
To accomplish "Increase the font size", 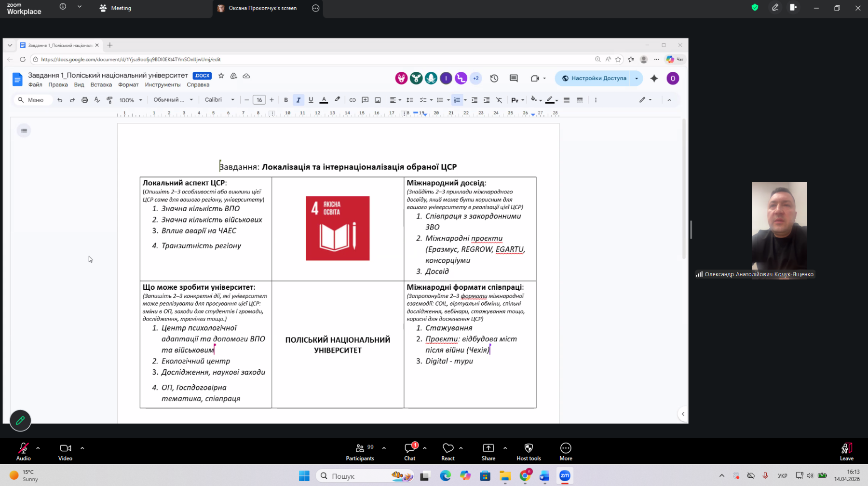I will click(272, 100).
